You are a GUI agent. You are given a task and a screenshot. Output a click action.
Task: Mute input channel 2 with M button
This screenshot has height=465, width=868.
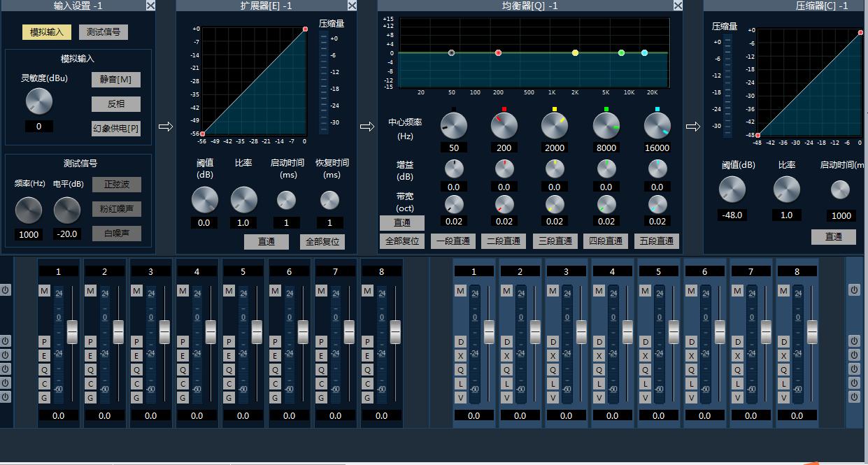[90, 290]
